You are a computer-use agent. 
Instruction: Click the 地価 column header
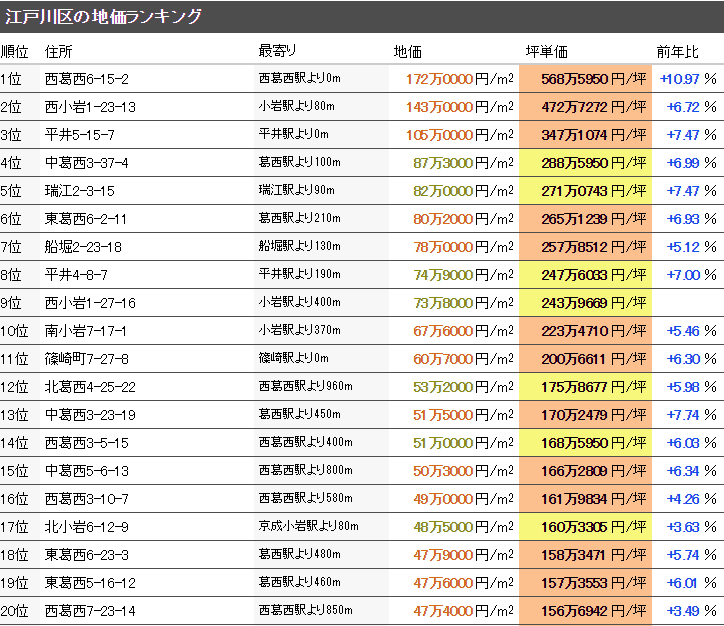click(407, 51)
